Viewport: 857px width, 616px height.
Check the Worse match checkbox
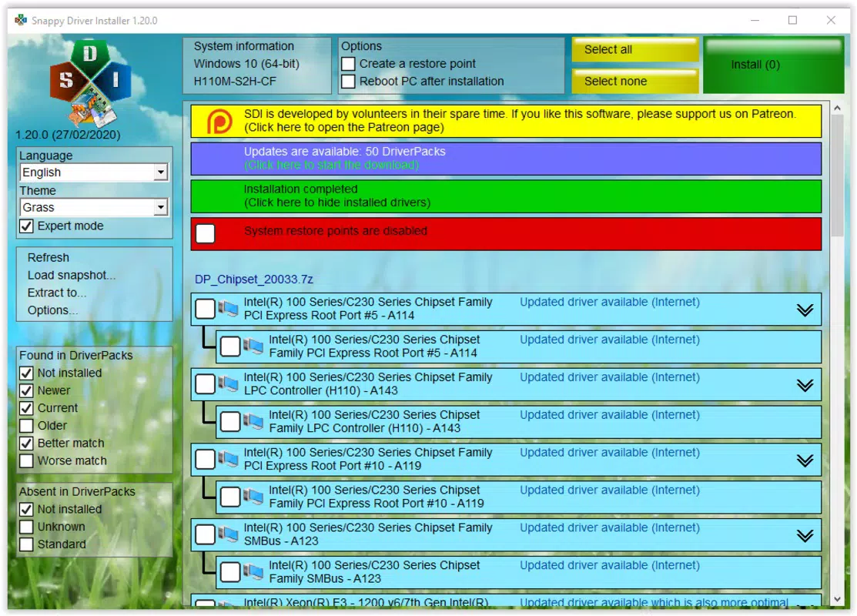[26, 460]
